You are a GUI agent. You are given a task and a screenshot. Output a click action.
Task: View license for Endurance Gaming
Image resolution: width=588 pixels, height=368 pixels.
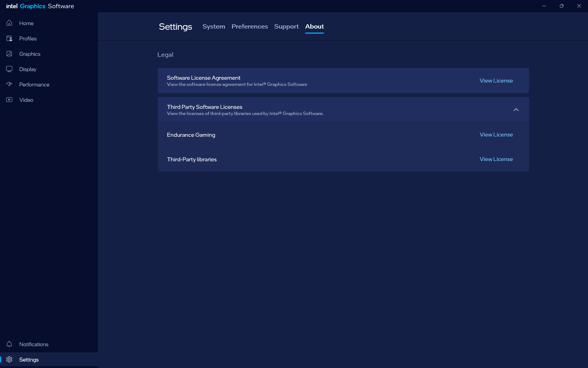496,135
